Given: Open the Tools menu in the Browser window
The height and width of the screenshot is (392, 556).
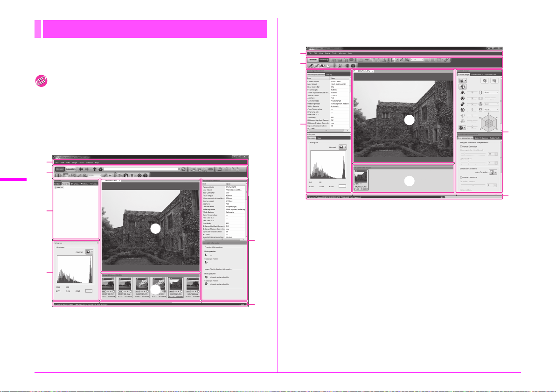Looking at the screenshot, I should click(x=81, y=162).
